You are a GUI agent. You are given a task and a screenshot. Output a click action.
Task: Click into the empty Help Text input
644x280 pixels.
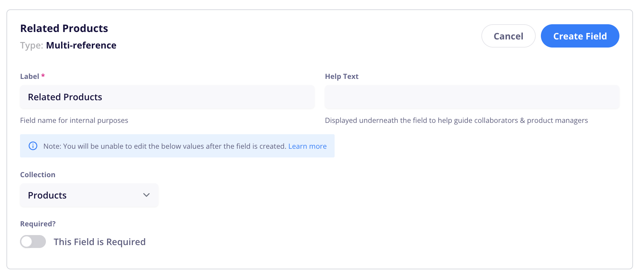pos(472,97)
